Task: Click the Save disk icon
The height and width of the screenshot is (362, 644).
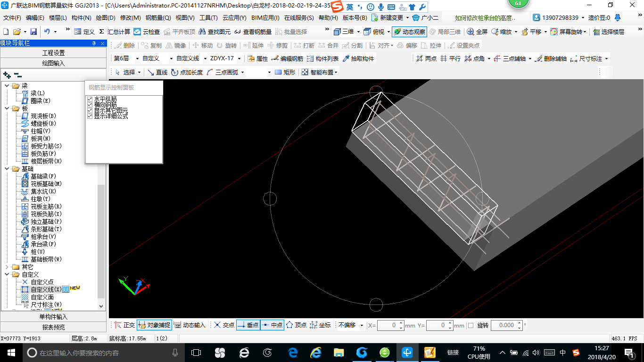Action: 33,32
